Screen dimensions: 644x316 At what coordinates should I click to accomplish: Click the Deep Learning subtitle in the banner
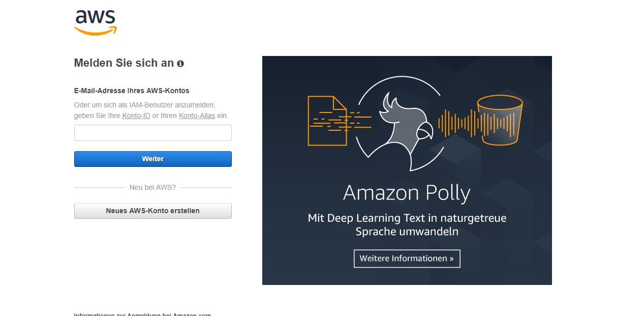407,225
